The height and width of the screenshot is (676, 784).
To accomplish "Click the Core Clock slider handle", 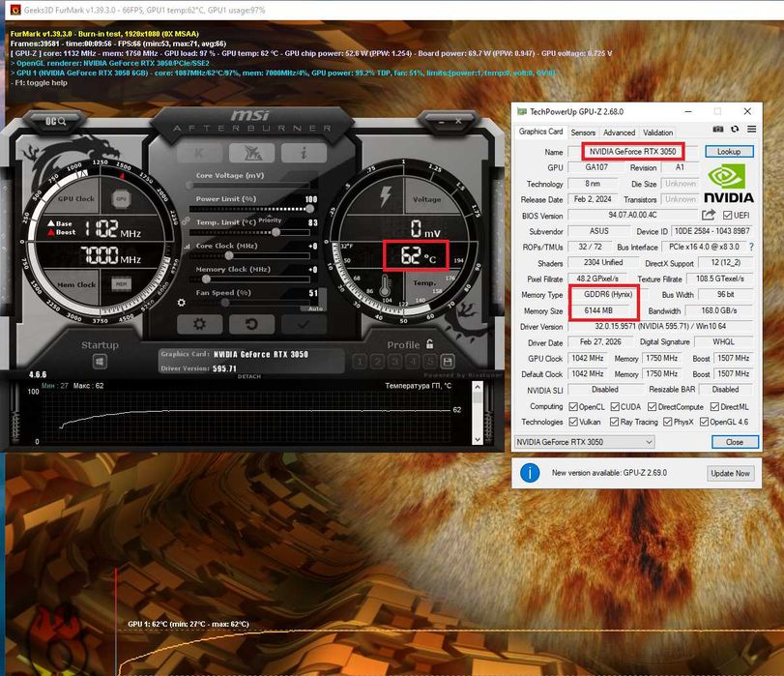I will point(228,255).
